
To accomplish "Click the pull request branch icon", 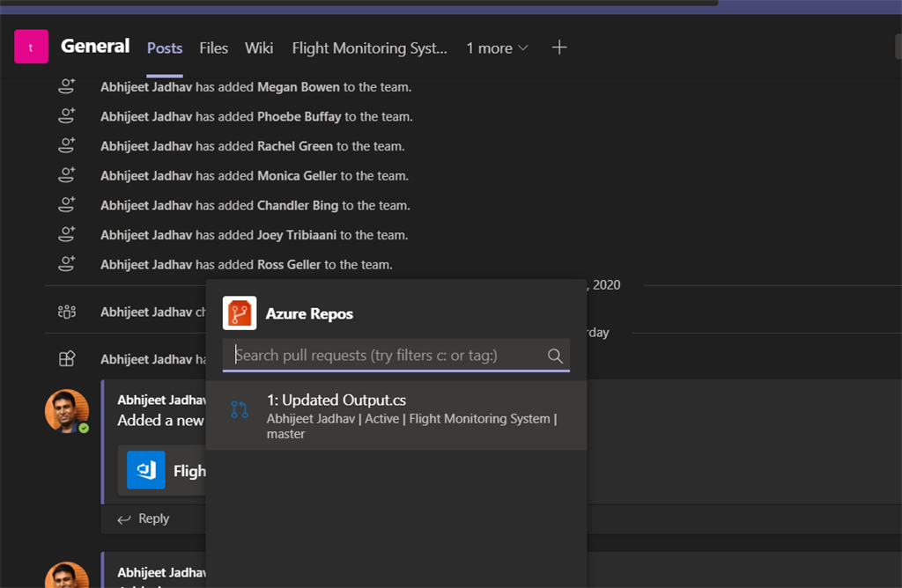I will click(240, 409).
